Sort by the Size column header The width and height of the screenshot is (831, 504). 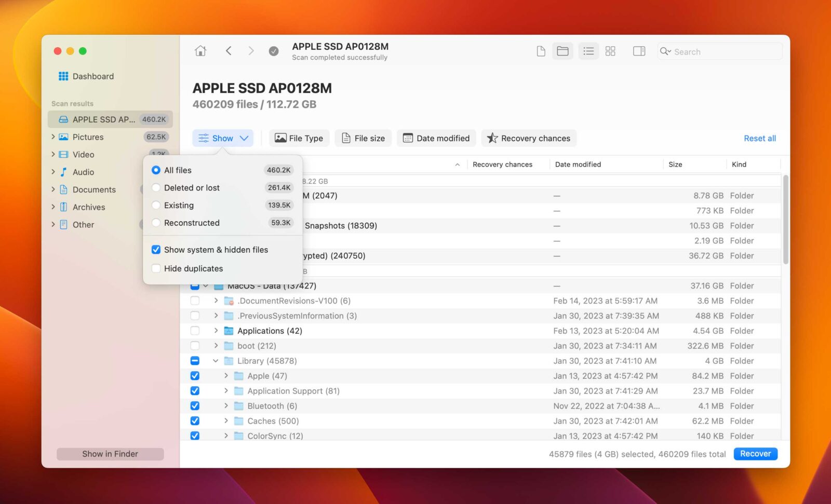[x=675, y=165]
